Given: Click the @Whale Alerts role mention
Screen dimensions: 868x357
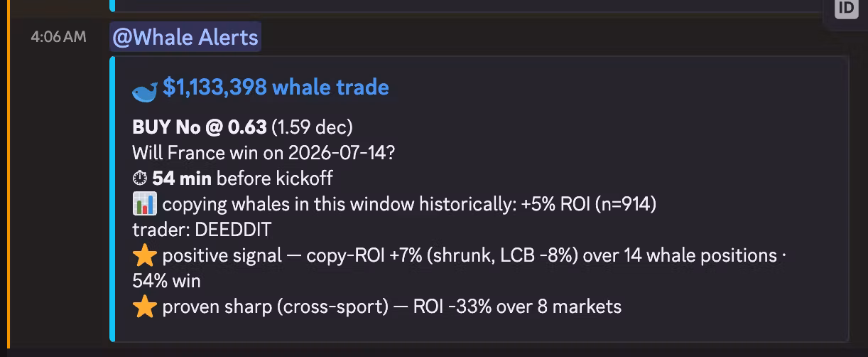Looking at the screenshot, I should [185, 37].
